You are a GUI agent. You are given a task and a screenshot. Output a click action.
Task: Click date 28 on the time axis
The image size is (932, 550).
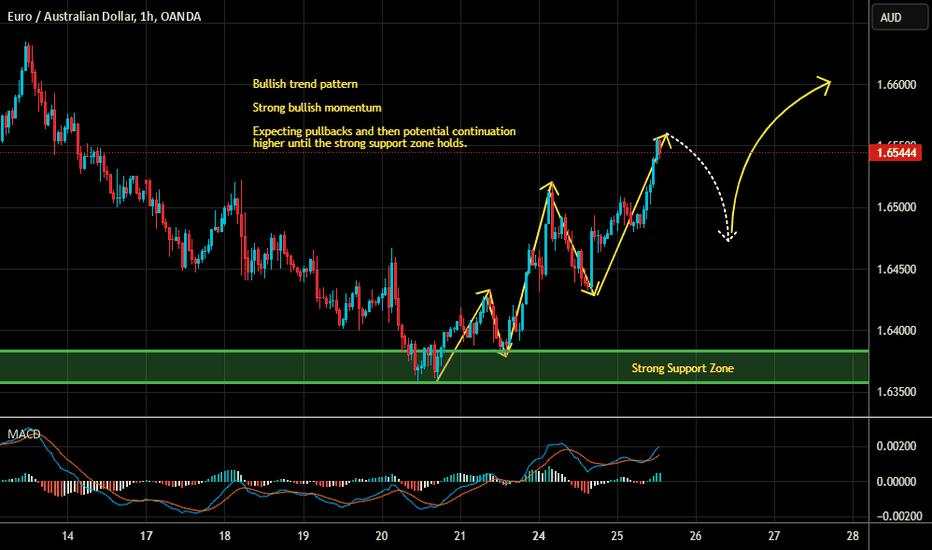tap(853, 536)
